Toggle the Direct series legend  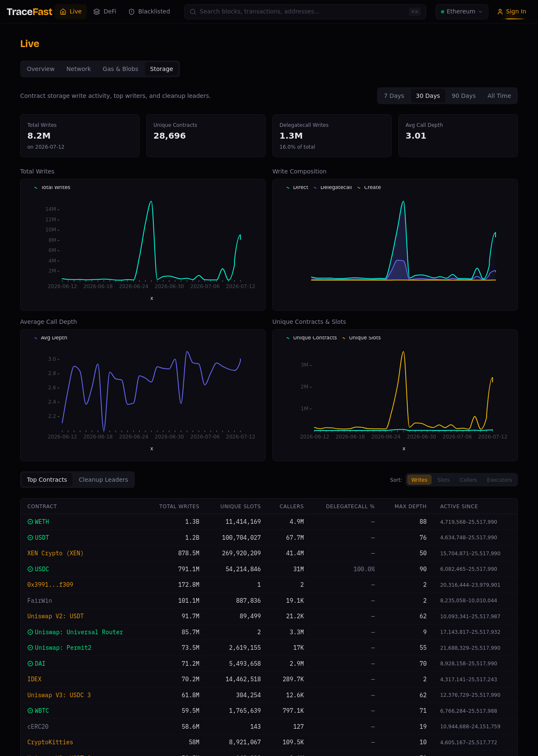pos(297,187)
